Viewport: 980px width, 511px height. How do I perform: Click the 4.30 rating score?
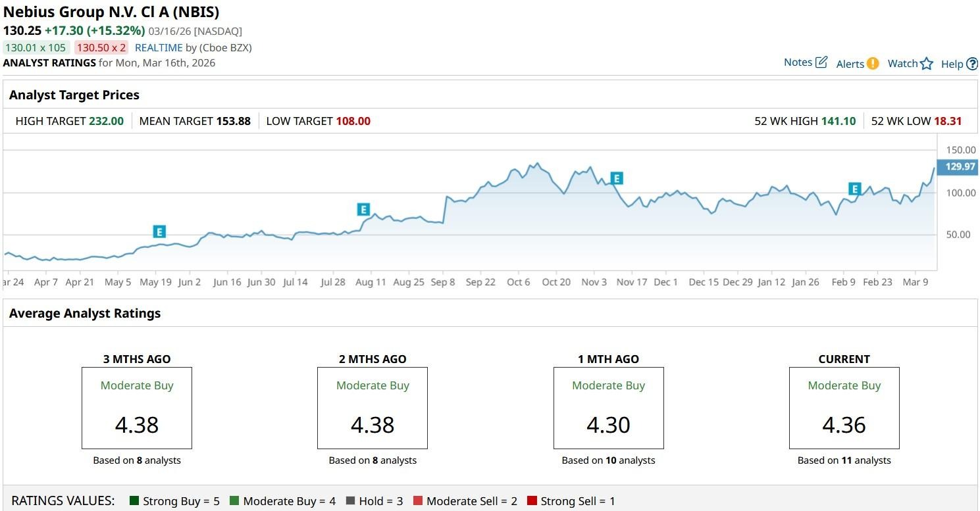[609, 425]
